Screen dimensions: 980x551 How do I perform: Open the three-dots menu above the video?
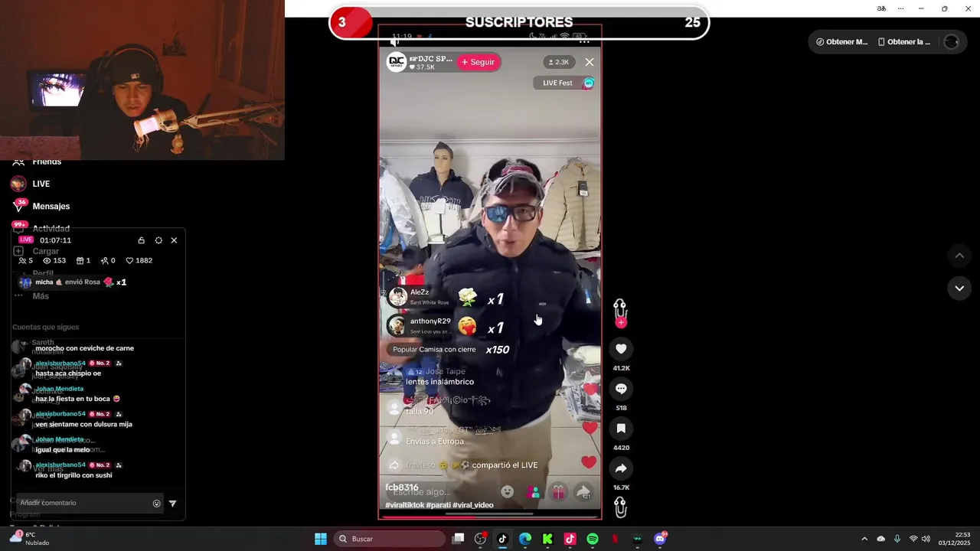coord(584,42)
